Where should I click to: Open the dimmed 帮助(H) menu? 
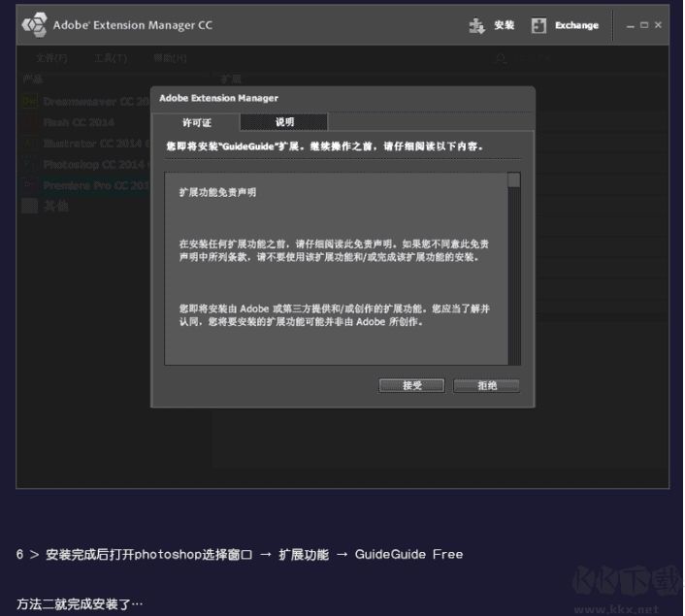tap(171, 58)
